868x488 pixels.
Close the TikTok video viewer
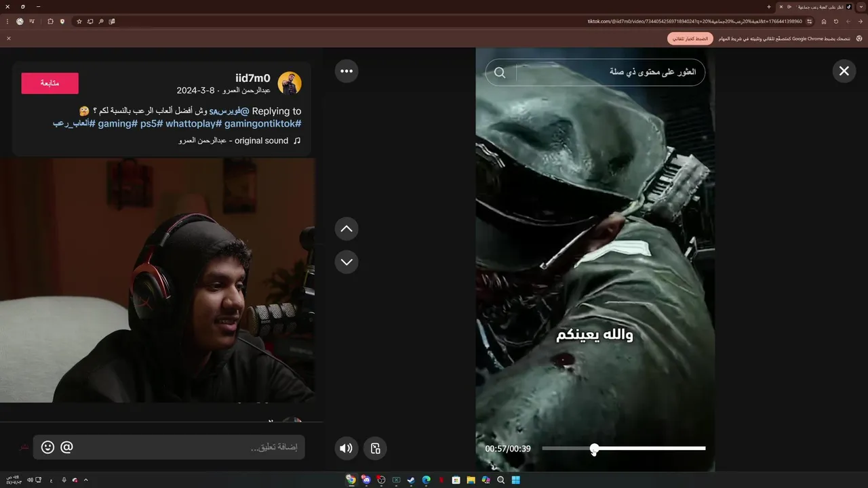click(844, 70)
